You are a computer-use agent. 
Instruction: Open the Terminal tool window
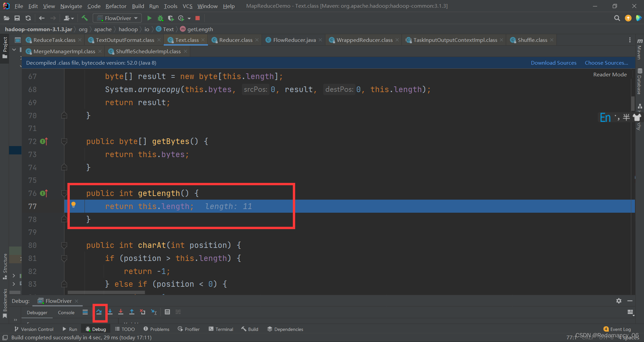point(221,329)
